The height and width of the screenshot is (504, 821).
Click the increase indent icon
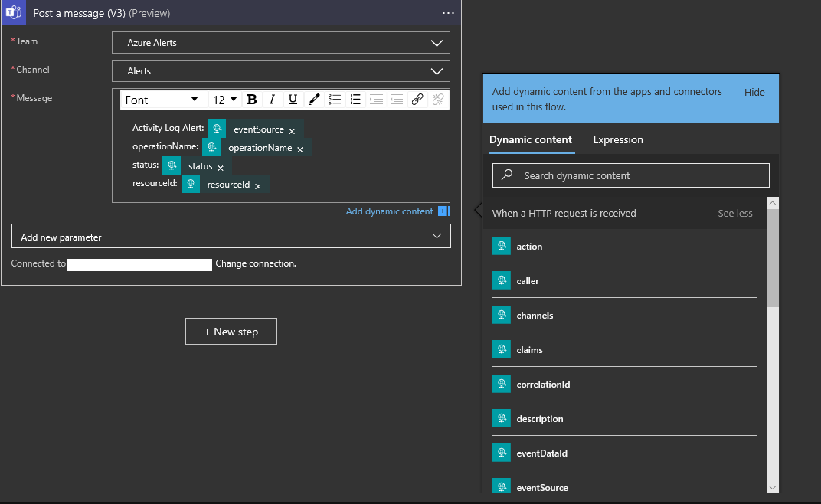pos(376,100)
